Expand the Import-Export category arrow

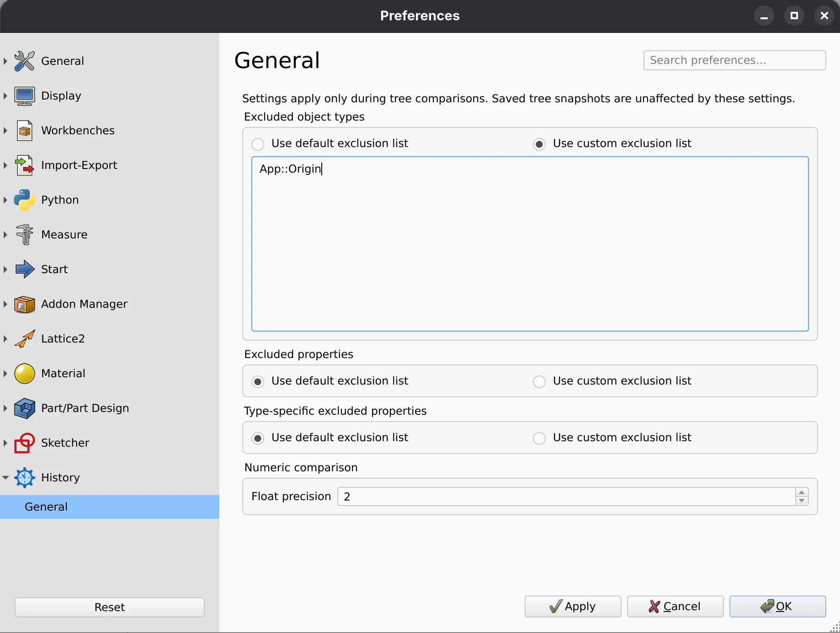(x=5, y=165)
